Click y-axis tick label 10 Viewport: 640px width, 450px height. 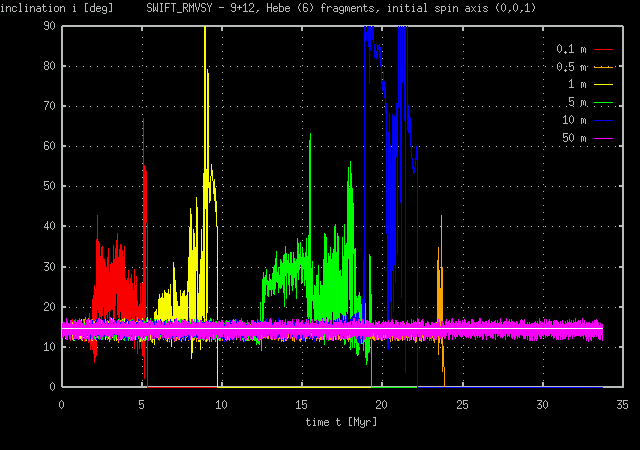(x=49, y=347)
